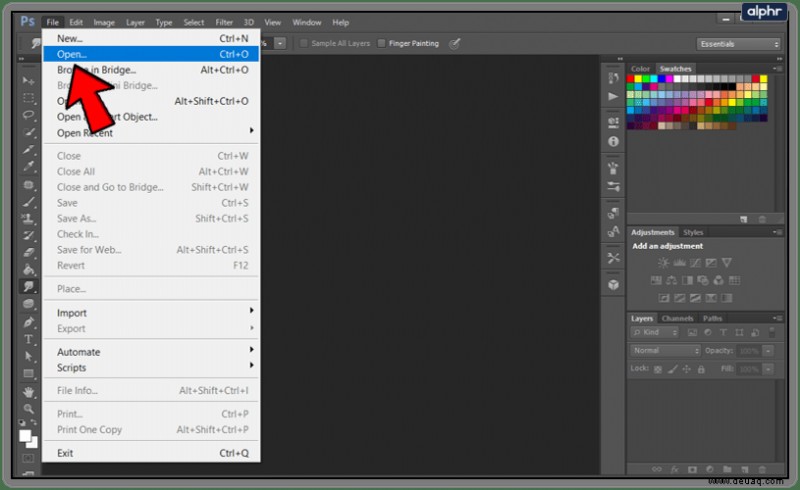Select the Pen tool

29,322
